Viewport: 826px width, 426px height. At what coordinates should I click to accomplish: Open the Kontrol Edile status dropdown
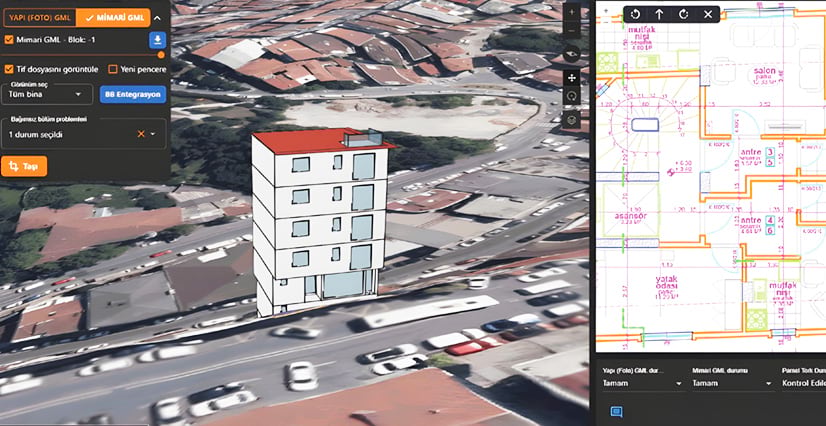[803, 383]
